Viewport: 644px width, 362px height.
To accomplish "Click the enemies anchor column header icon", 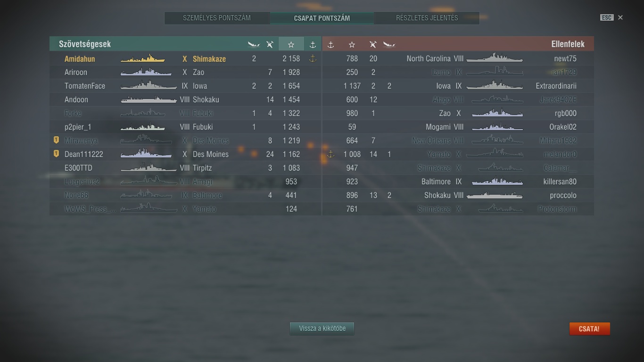I will pyautogui.click(x=330, y=44).
